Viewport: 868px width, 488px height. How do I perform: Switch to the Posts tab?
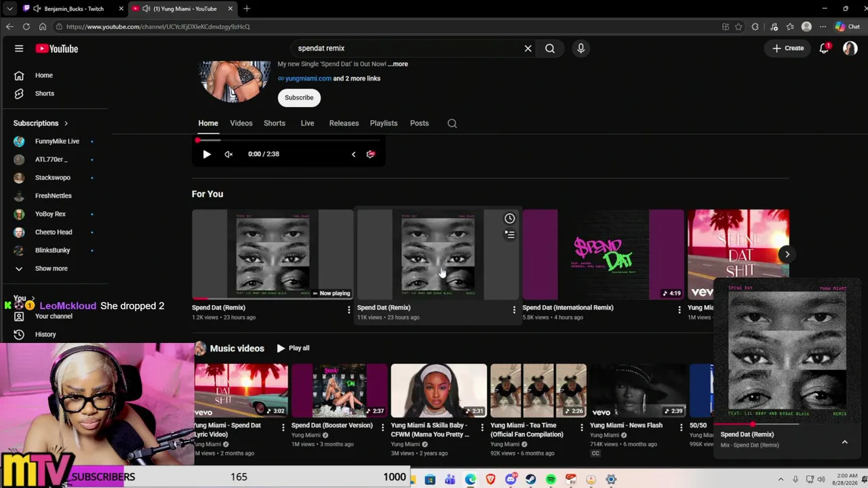coord(419,123)
